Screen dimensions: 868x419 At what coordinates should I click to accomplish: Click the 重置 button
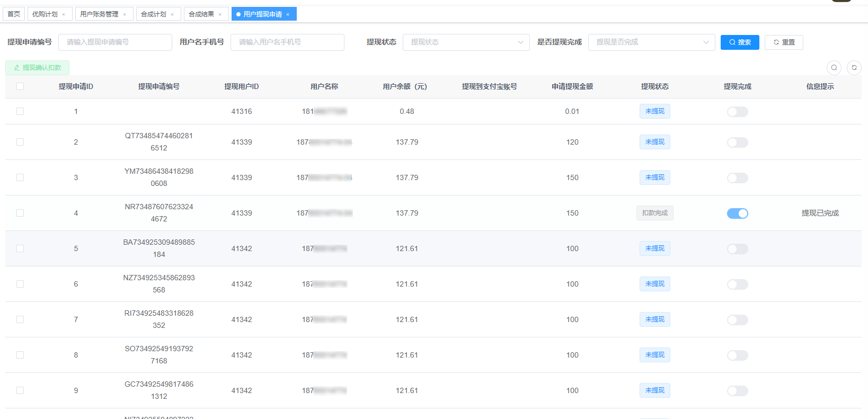tap(784, 42)
